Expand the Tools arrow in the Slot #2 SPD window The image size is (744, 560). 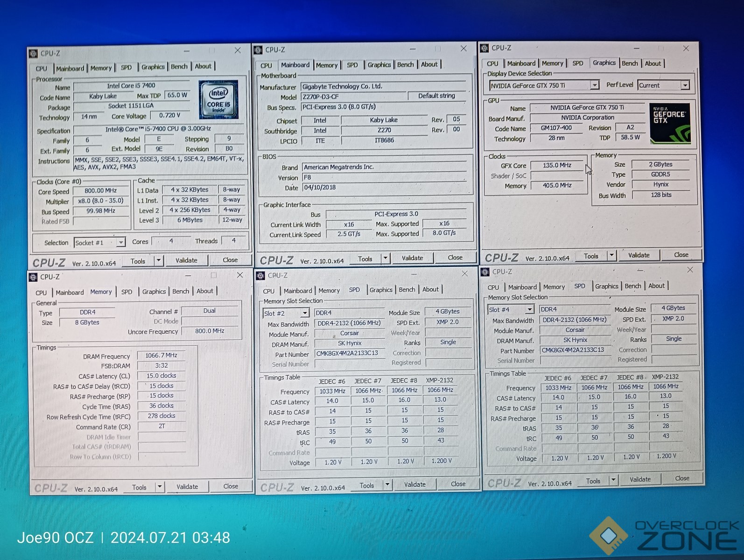click(387, 485)
